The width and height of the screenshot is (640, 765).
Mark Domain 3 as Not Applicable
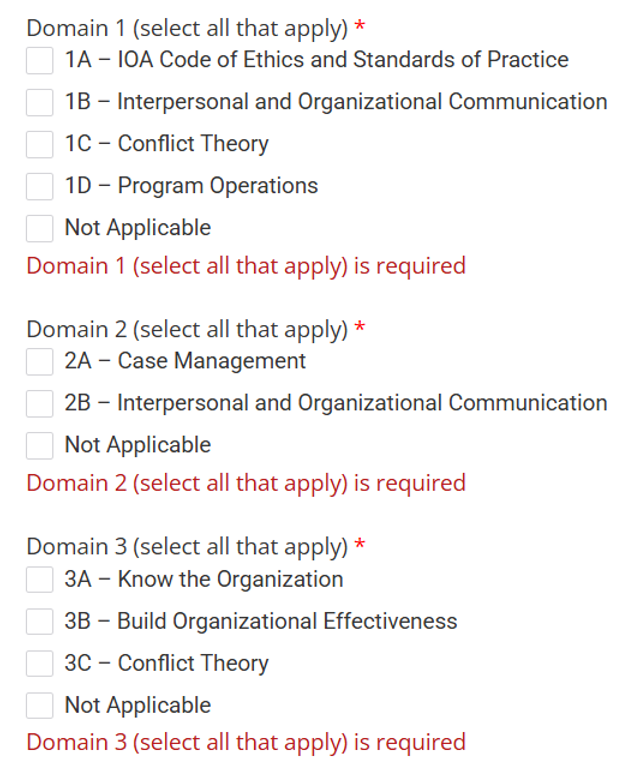(39, 705)
